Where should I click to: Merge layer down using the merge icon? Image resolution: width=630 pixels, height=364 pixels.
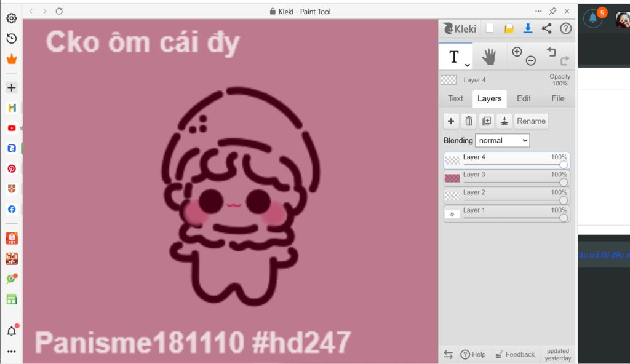coord(504,121)
